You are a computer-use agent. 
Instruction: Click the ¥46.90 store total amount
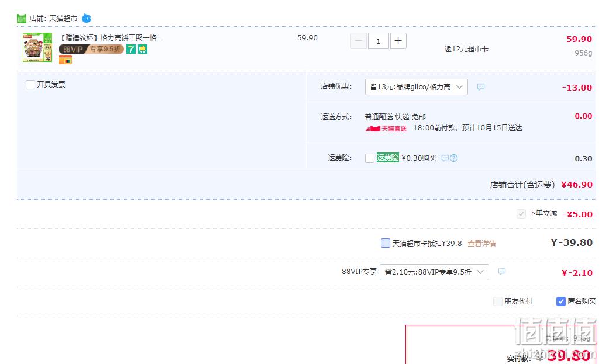click(577, 185)
